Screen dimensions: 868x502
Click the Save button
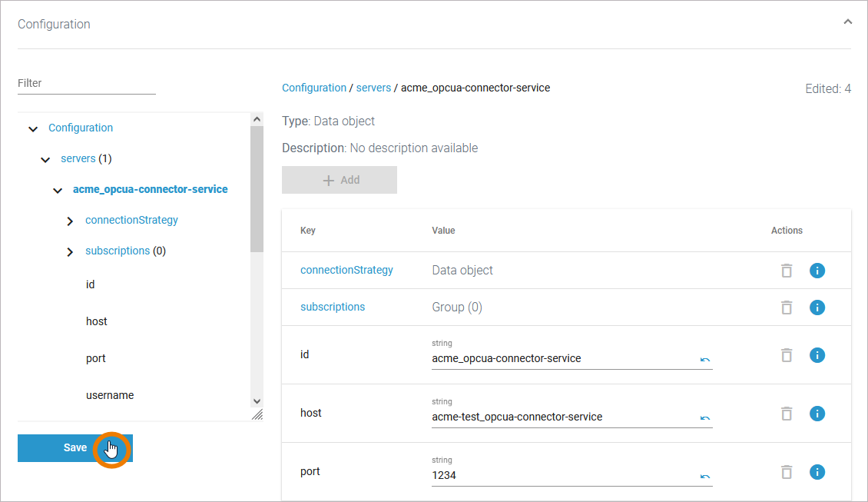75,447
